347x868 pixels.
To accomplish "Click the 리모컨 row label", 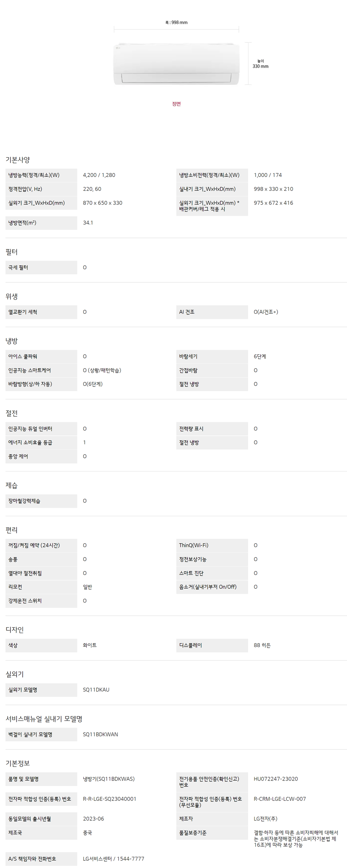I will pyautogui.click(x=15, y=587).
